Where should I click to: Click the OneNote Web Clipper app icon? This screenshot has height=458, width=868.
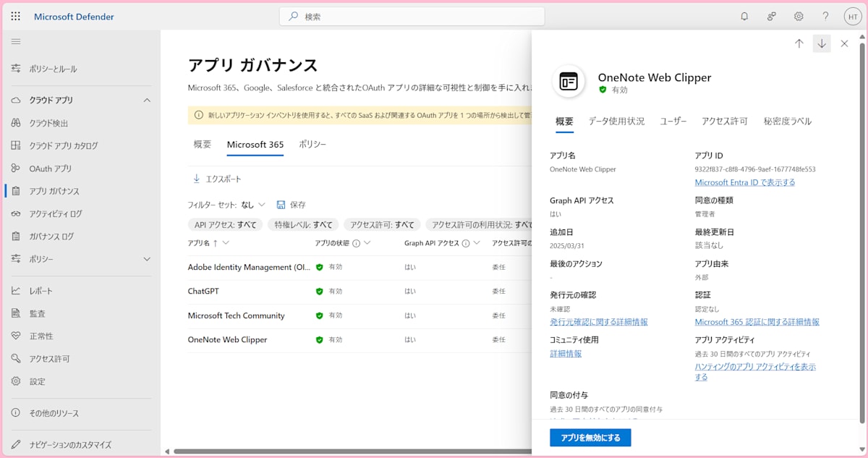point(569,81)
